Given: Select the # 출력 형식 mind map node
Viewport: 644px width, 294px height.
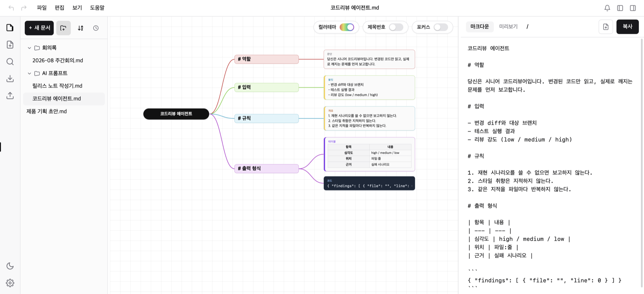Looking at the screenshot, I should tap(267, 168).
